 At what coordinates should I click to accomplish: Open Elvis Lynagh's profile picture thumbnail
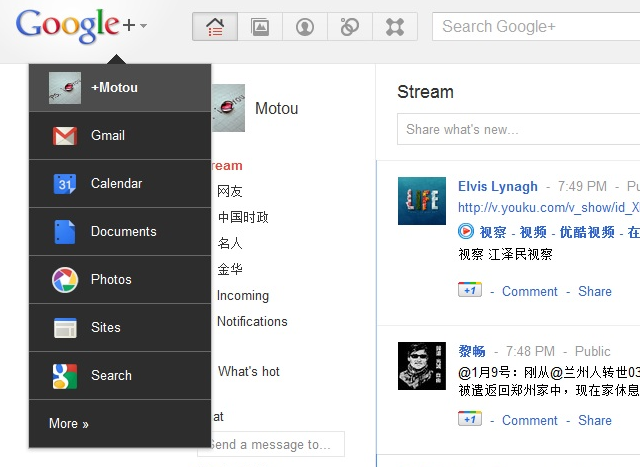coord(421,201)
